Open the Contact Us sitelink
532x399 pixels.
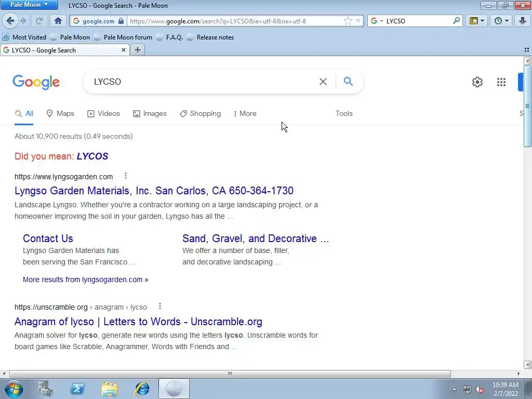tap(48, 238)
